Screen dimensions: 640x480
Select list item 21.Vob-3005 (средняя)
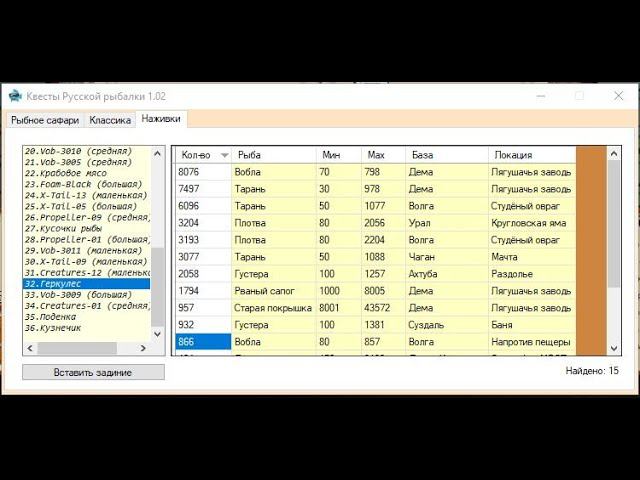click(x=87, y=162)
